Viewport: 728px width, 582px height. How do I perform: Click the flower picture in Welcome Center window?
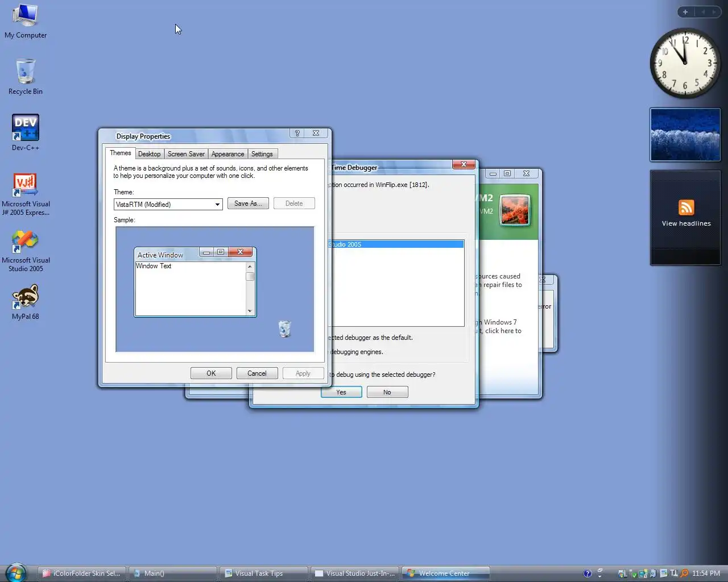click(515, 210)
